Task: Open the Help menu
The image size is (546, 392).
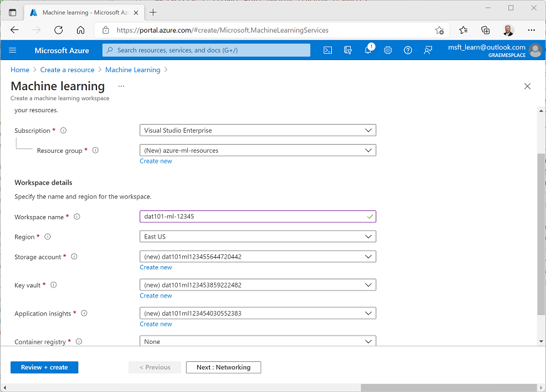Action: pos(408,50)
